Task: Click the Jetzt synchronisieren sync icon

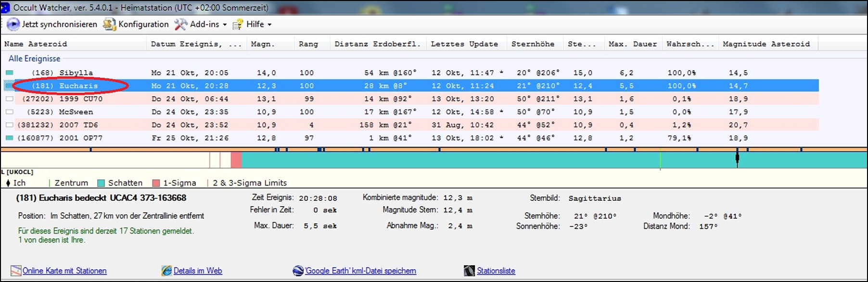Action: [x=13, y=24]
